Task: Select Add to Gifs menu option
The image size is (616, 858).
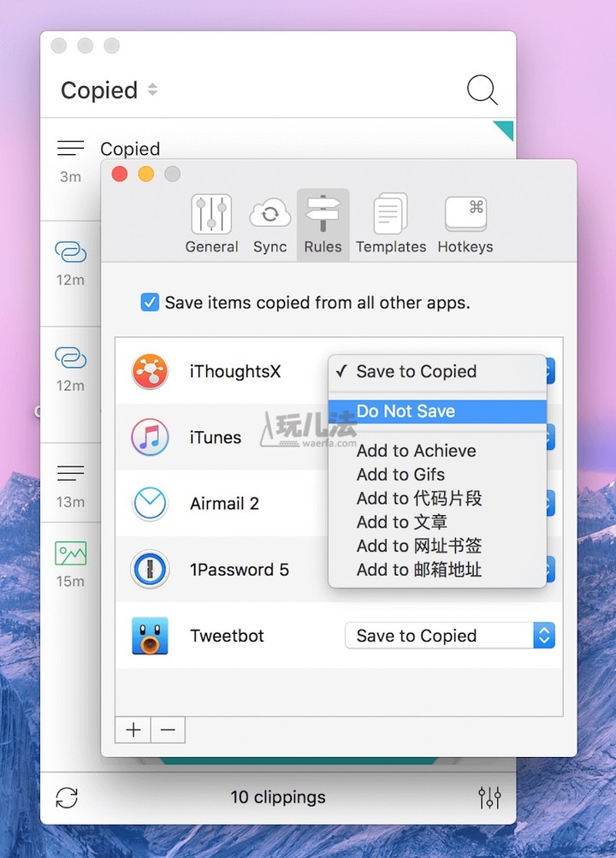Action: pos(400,475)
